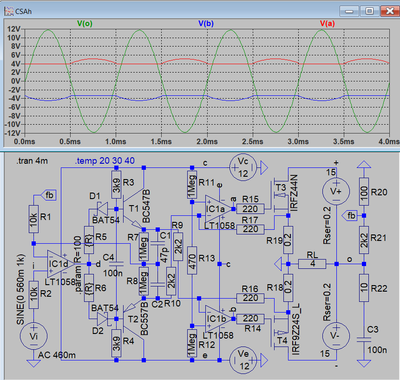Click the 2.0ms time axis label
The image size is (400, 380).
click(207, 142)
